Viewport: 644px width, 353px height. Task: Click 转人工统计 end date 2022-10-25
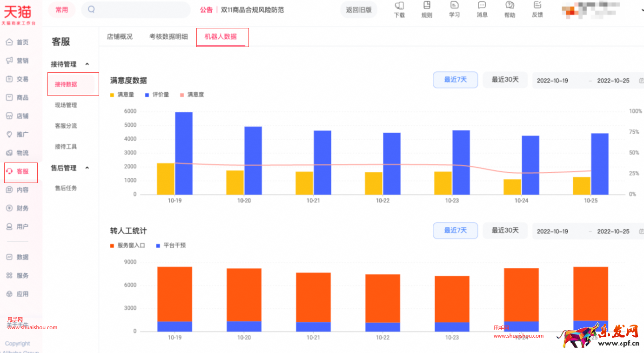coord(613,231)
